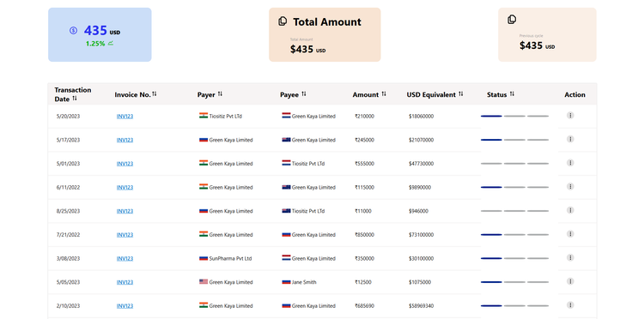Sort the Status column with its arrow icon
The width and height of the screenshot is (644, 319).
(512, 93)
